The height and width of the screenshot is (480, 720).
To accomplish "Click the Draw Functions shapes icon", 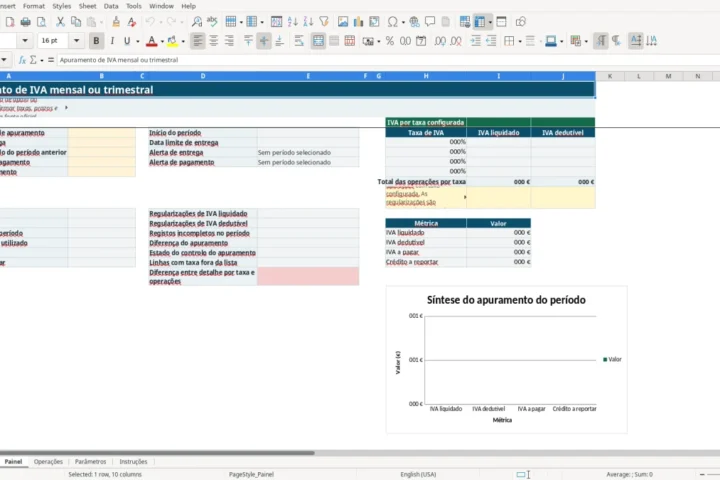I will [521, 22].
